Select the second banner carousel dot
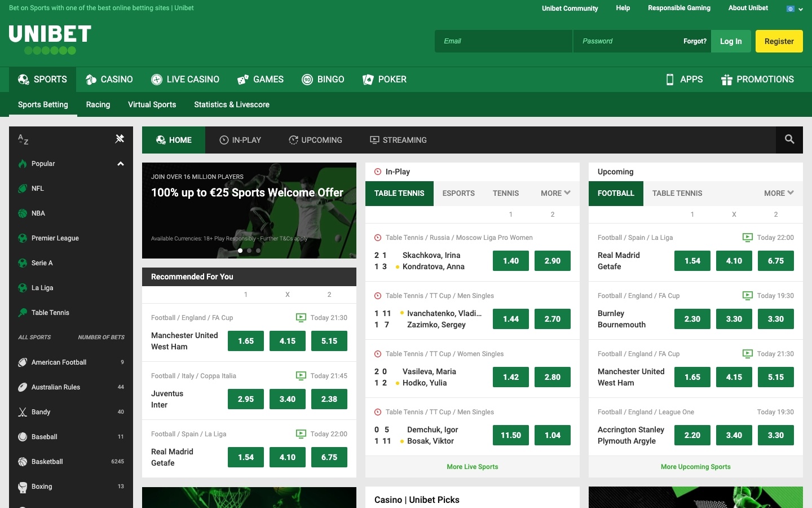Viewport: 812px width, 508px height. [x=249, y=251]
